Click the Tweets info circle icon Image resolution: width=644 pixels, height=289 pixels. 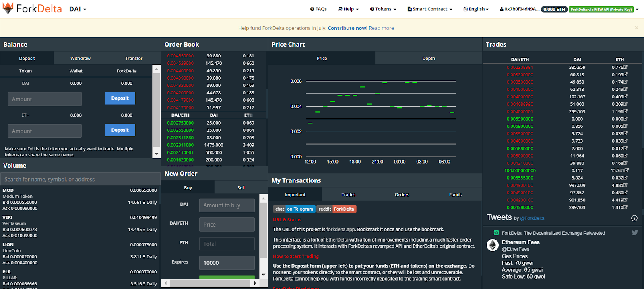[x=634, y=218]
